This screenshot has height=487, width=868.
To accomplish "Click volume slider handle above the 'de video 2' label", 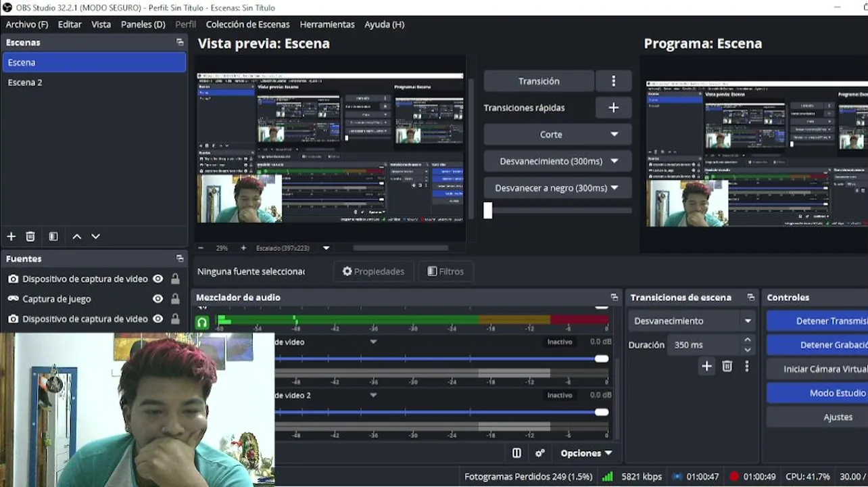I will tap(602, 358).
